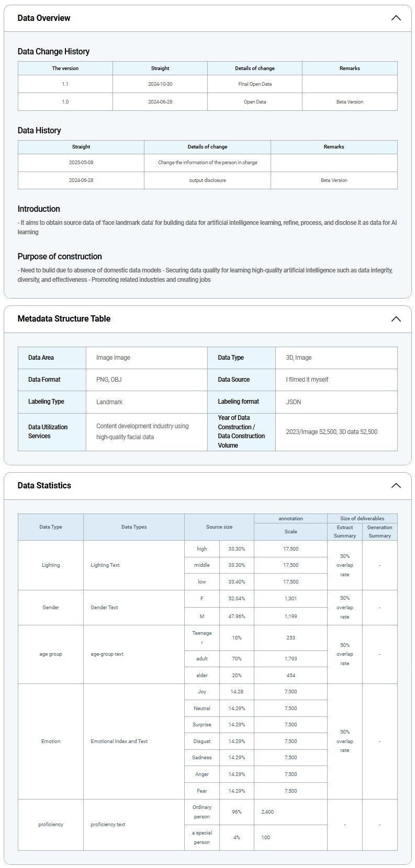The image size is (415, 868).
Task: Collapse the Data Overview section chevron
Action: [x=396, y=18]
